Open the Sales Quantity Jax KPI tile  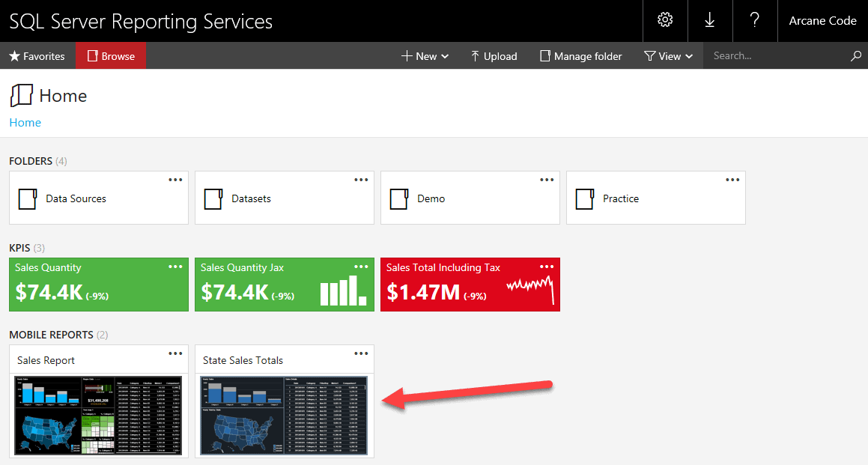(x=285, y=285)
